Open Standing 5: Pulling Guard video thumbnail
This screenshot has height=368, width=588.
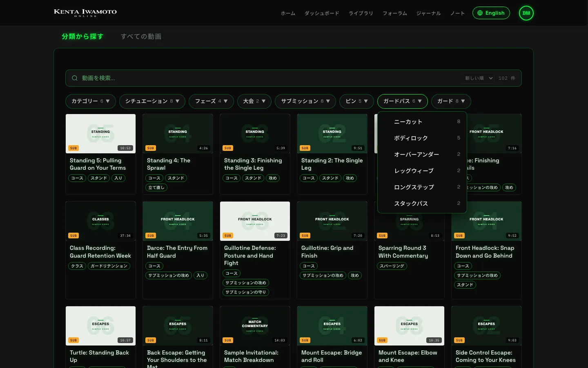pos(100,134)
